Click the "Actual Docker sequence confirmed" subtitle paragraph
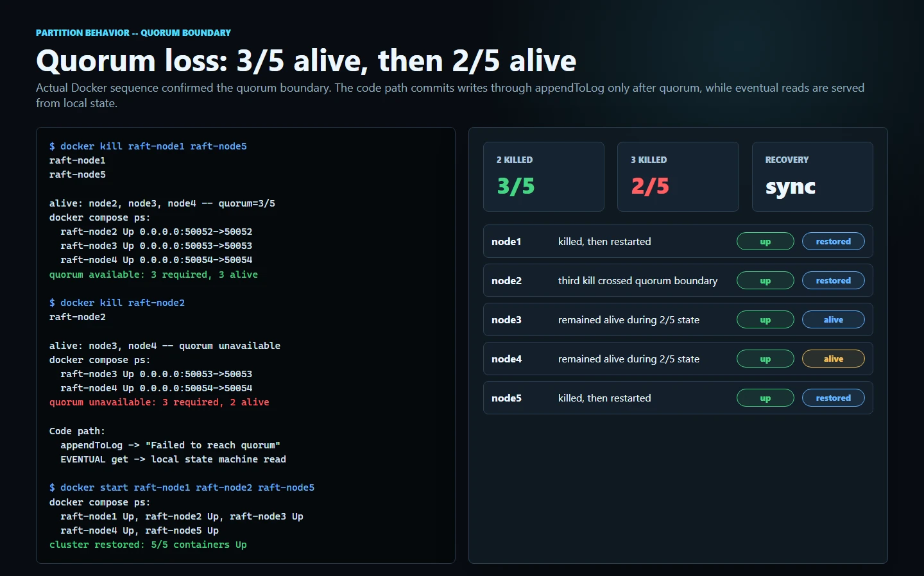Screen dimensions: 924x576 pyautogui.click(x=450, y=95)
